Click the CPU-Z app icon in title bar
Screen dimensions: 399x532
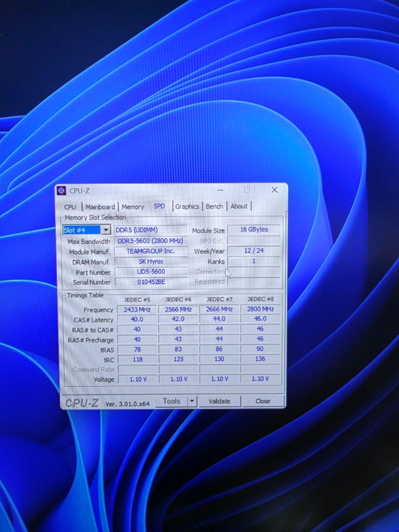tap(61, 190)
